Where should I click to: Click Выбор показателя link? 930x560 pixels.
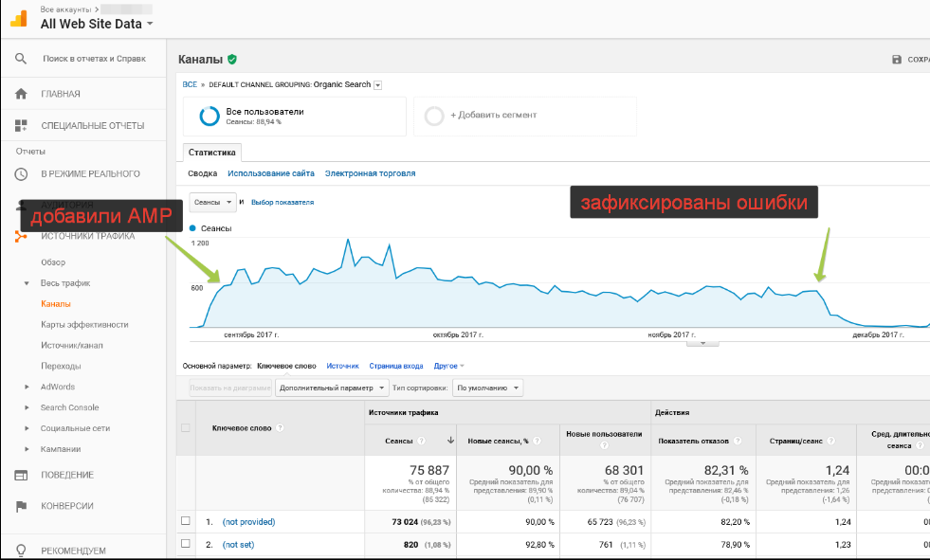point(283,202)
